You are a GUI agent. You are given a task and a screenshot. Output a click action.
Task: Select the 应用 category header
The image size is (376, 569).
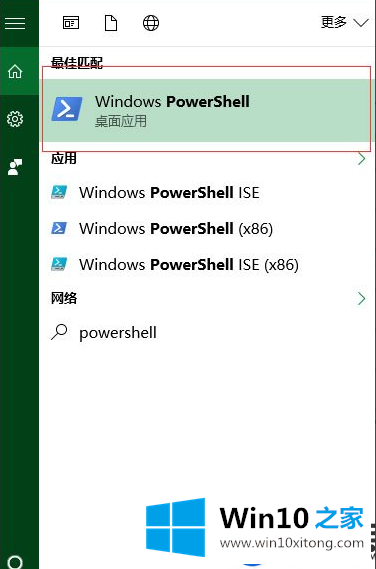(x=64, y=159)
